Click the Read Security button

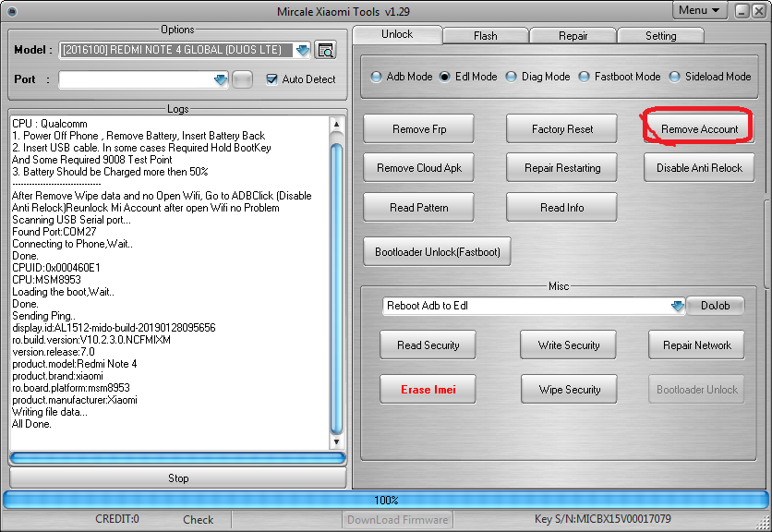(x=428, y=345)
